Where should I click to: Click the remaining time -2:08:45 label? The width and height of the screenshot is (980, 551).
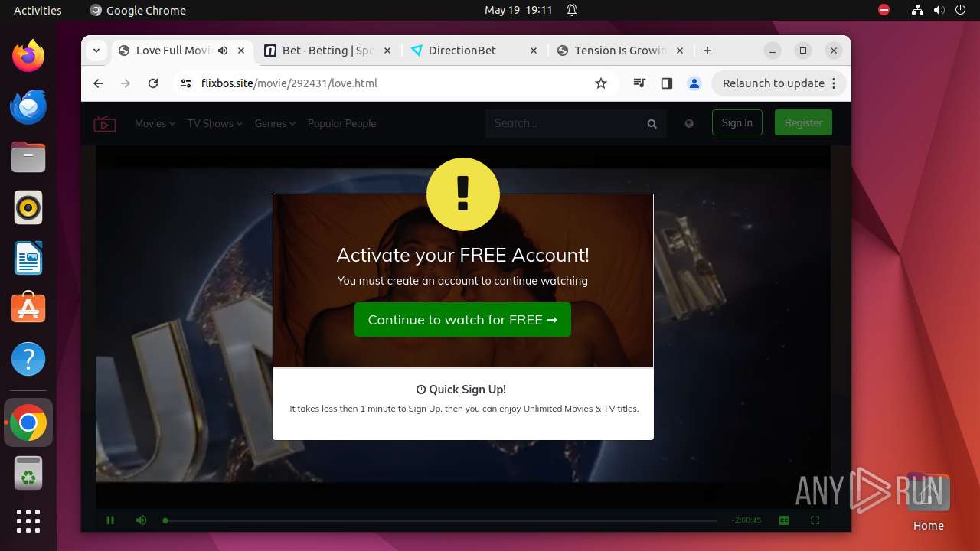[x=746, y=520]
